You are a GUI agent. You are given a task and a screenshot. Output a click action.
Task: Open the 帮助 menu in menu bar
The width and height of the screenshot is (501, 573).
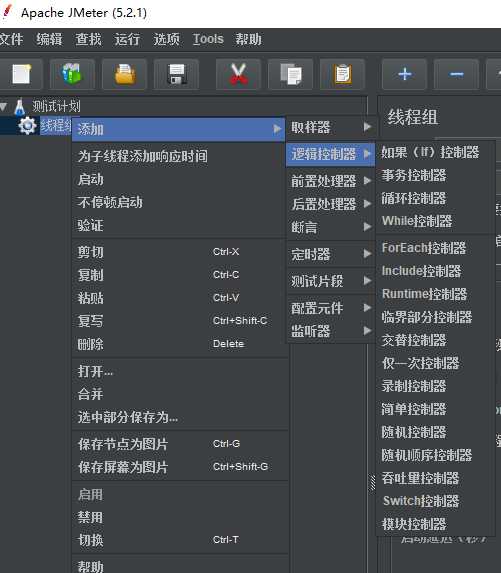248,39
